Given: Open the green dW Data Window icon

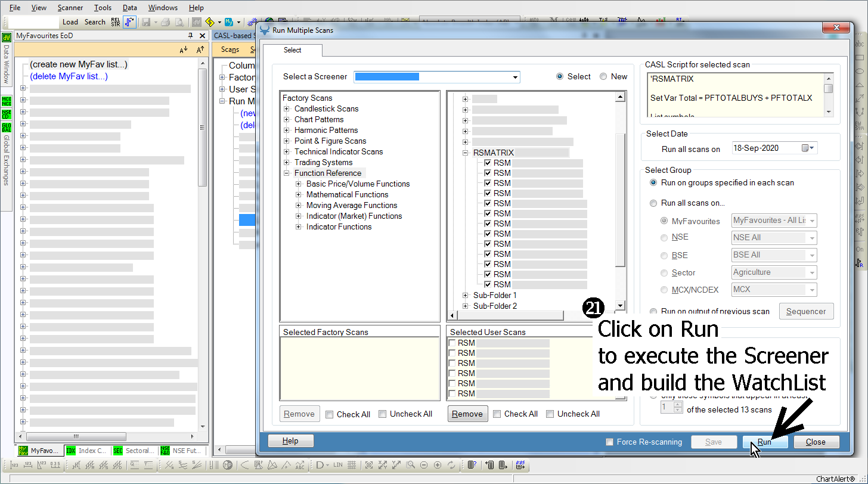Looking at the screenshot, I should (x=7, y=38).
